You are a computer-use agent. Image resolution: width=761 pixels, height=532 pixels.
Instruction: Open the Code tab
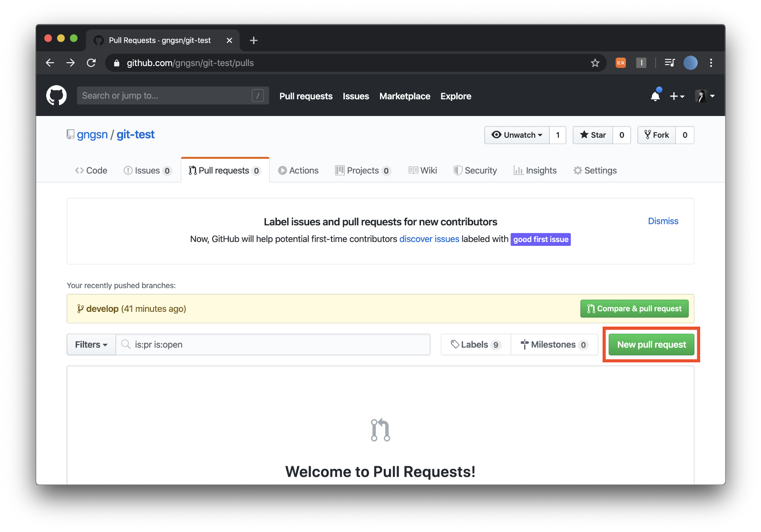coord(91,170)
